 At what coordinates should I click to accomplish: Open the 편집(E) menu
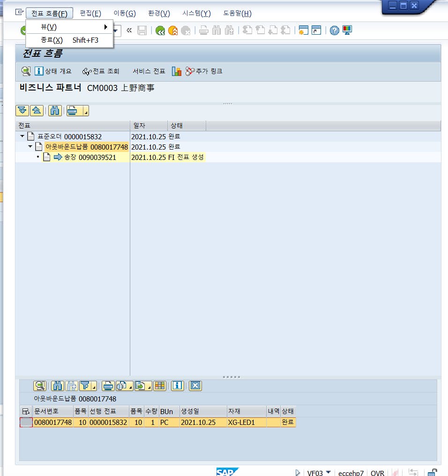click(x=90, y=13)
